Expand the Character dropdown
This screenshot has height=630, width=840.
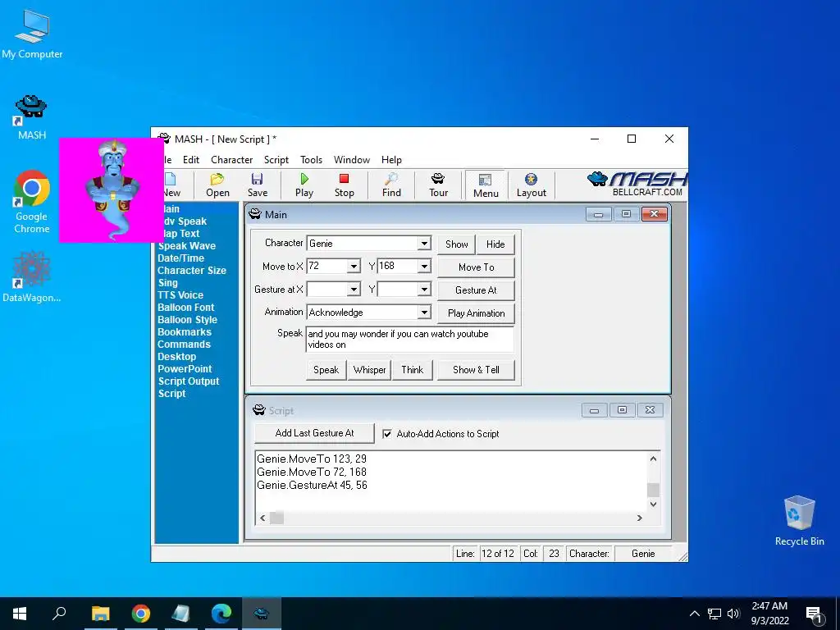point(424,243)
